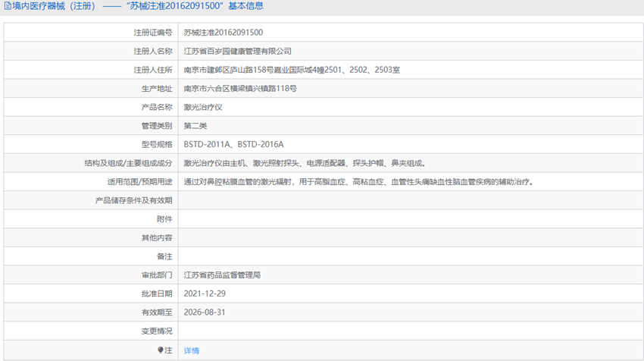Open the 详情 link
Viewport: 644px width, 361px height.
[x=192, y=350]
